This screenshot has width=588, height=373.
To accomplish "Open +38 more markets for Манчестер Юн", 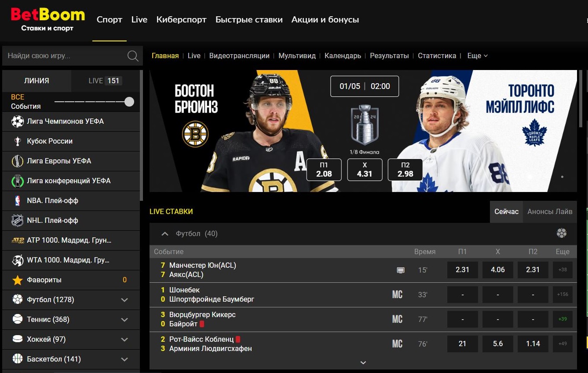I will coord(562,270).
